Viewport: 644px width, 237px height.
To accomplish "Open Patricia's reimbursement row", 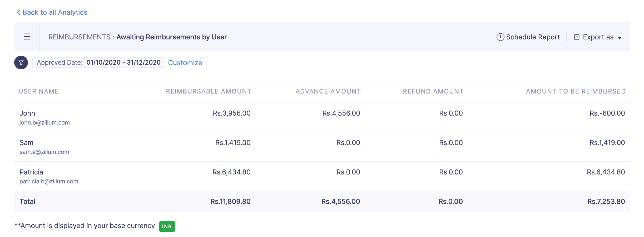I will coord(31,172).
